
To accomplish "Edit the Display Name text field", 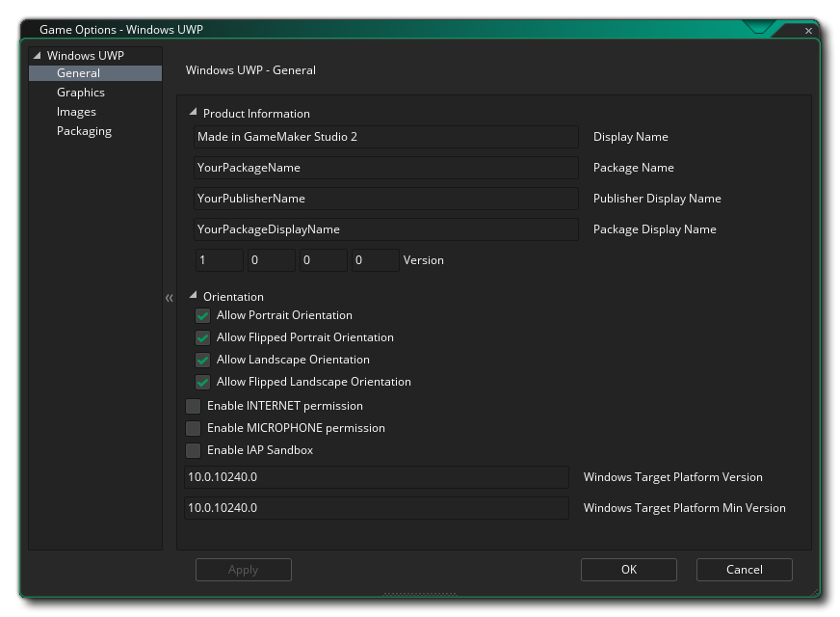I will pyautogui.click(x=385, y=136).
